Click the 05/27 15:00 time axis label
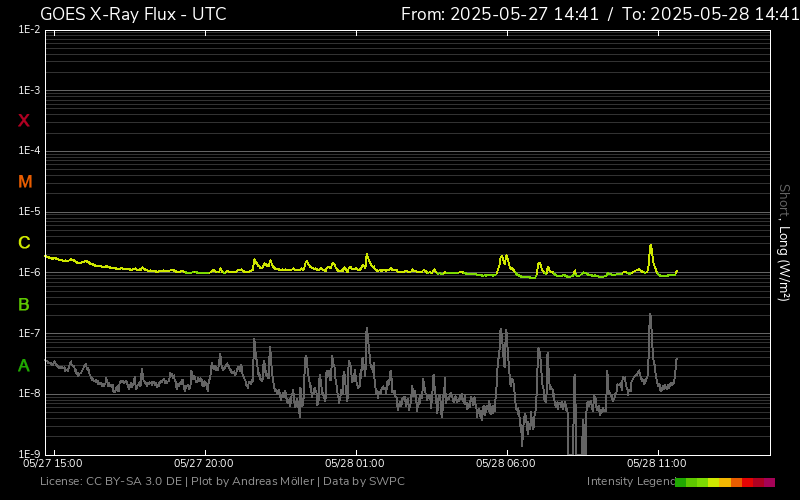Screen dimensions: 800x500 53,464
